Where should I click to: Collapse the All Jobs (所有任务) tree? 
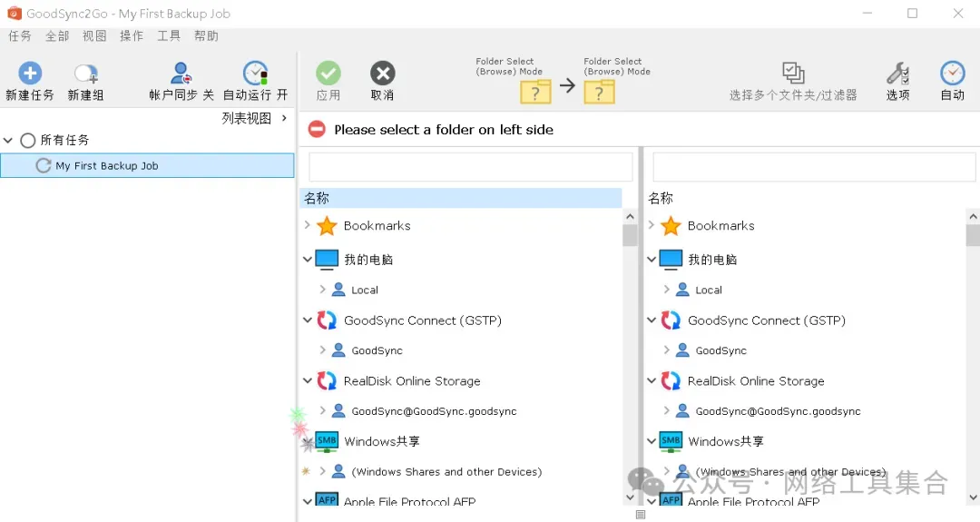[x=8, y=140]
